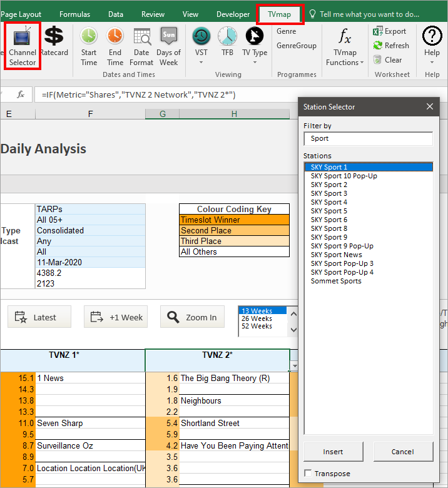
Task: Select column G header
Action: click(x=162, y=114)
